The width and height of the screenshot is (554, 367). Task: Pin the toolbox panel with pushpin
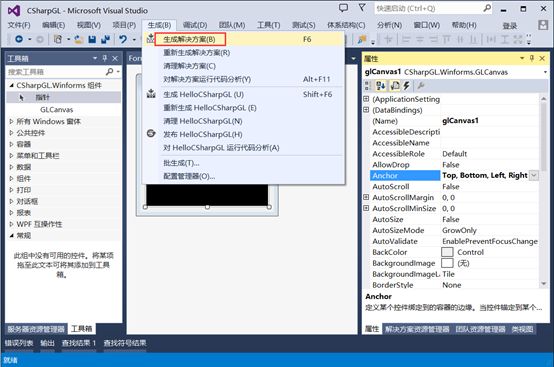click(x=105, y=58)
